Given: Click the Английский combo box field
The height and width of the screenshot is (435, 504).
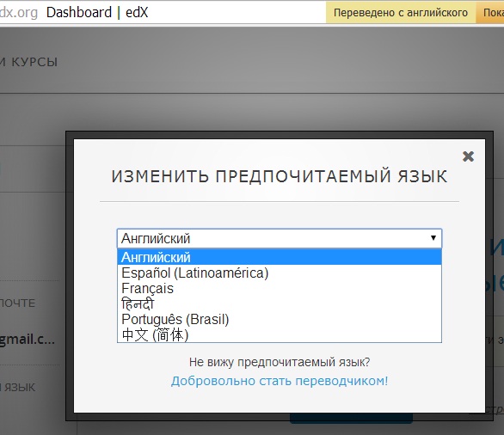Looking at the screenshot, I should click(x=280, y=238).
